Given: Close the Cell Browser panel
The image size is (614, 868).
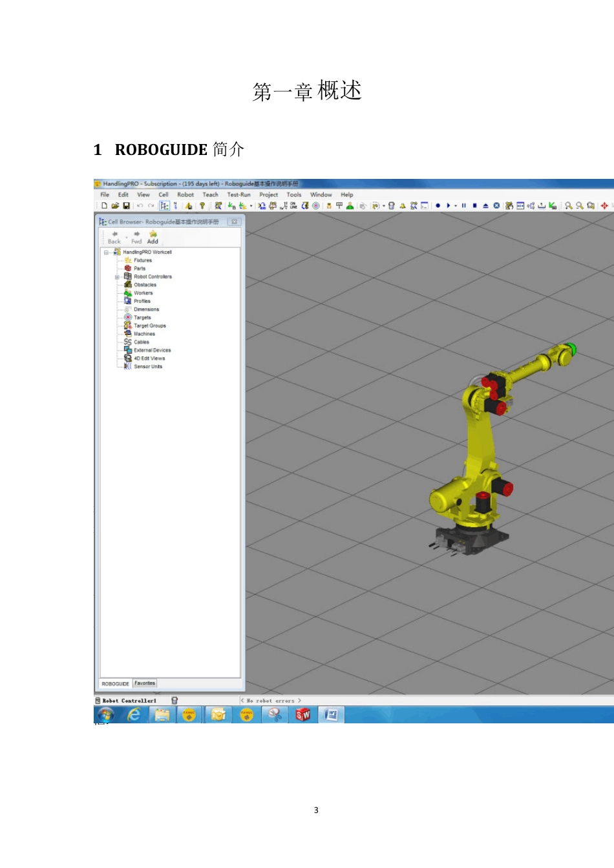Looking at the screenshot, I should click(235, 222).
